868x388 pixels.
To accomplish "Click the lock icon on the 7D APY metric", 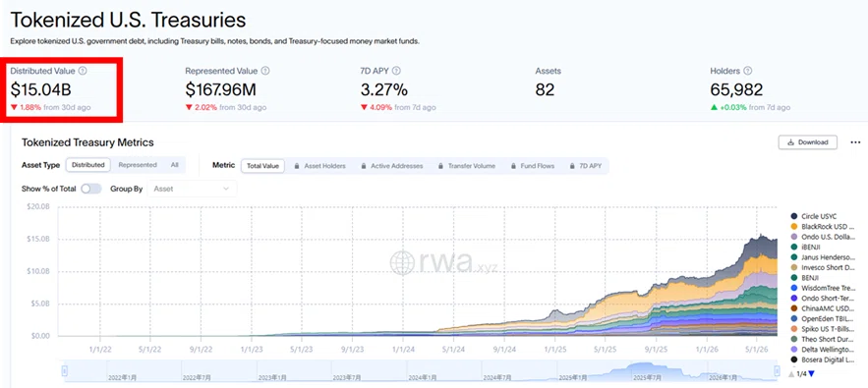I will tap(573, 165).
